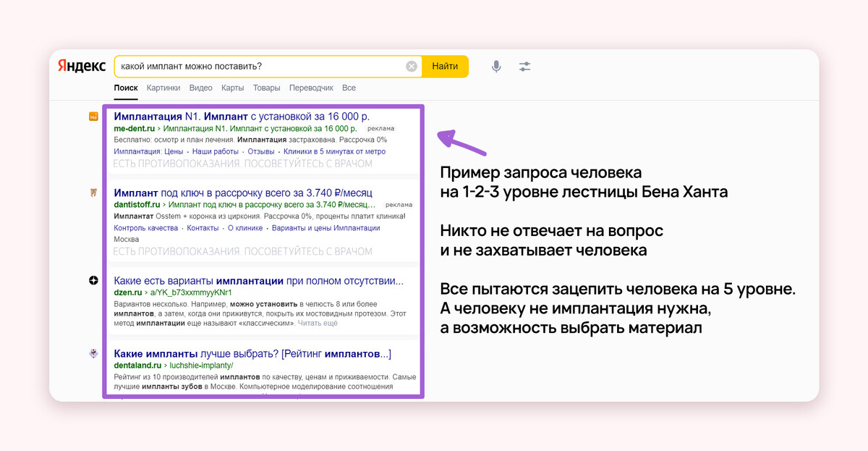Open the dentaland.ru domain link
The image size is (868, 451).
point(138,366)
